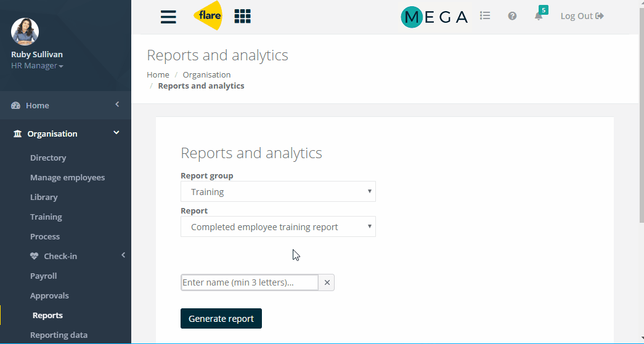This screenshot has height=344, width=644.
Task: Click the Enter name search field
Action: [250, 282]
